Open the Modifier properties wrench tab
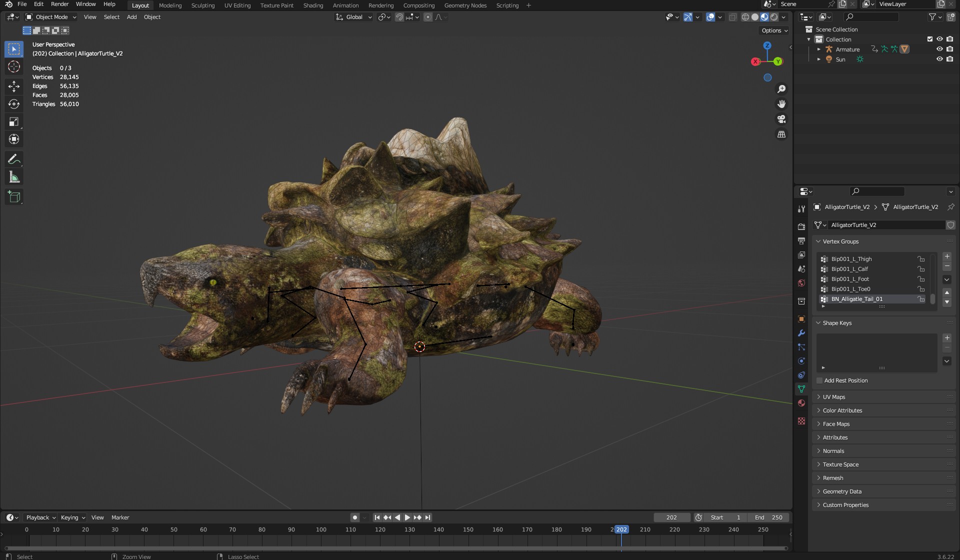 (801, 333)
